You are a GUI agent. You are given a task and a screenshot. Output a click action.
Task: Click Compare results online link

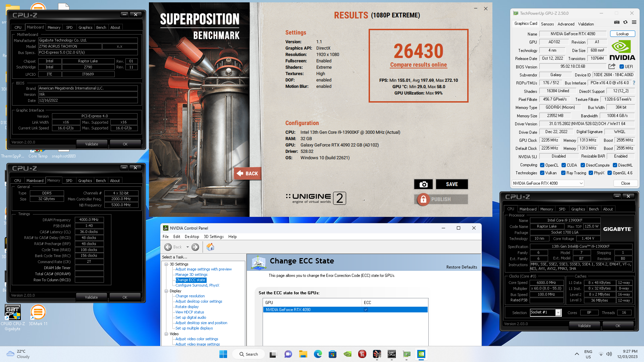point(418,65)
